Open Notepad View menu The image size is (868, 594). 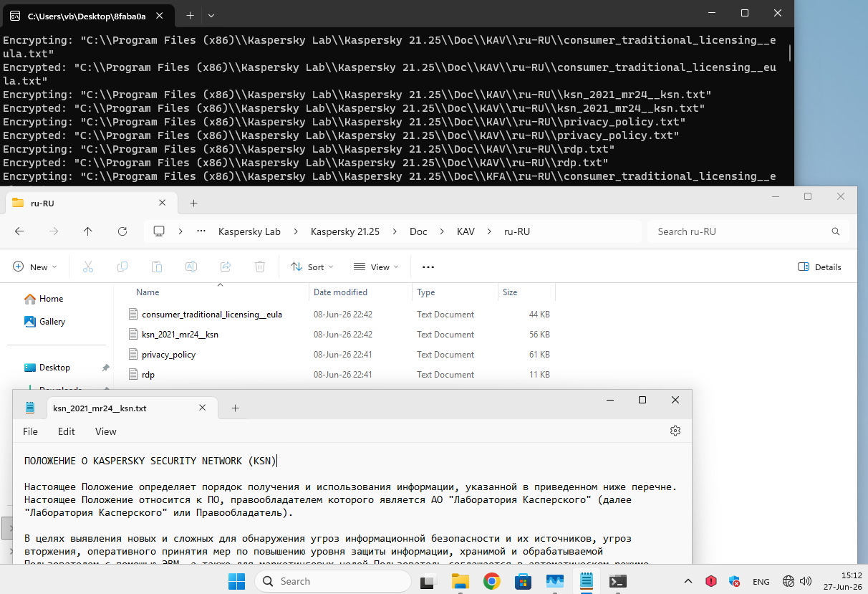pos(106,431)
